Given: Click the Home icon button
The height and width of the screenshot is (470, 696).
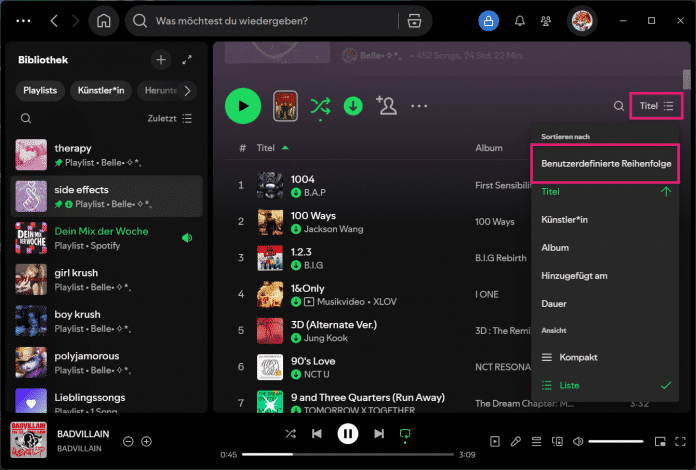Looking at the screenshot, I should (x=103, y=21).
